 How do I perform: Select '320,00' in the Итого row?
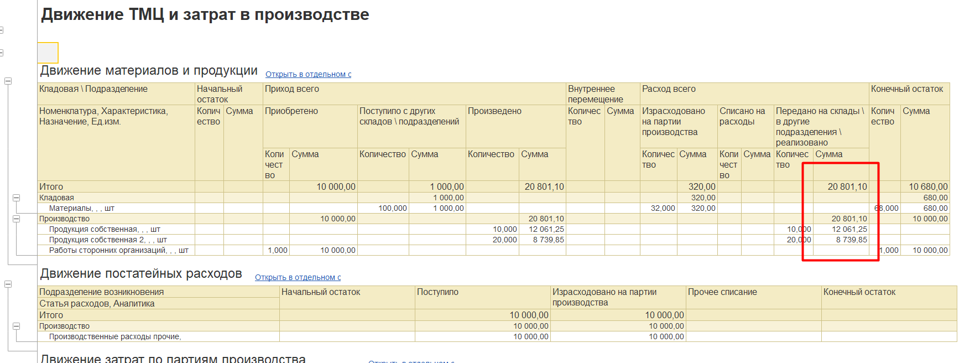pyautogui.click(x=697, y=186)
